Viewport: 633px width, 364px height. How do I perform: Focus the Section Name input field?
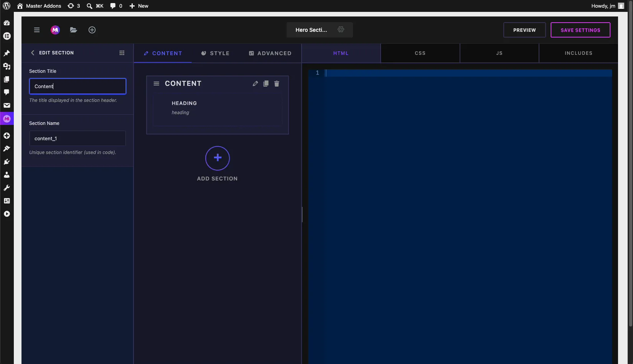(77, 138)
